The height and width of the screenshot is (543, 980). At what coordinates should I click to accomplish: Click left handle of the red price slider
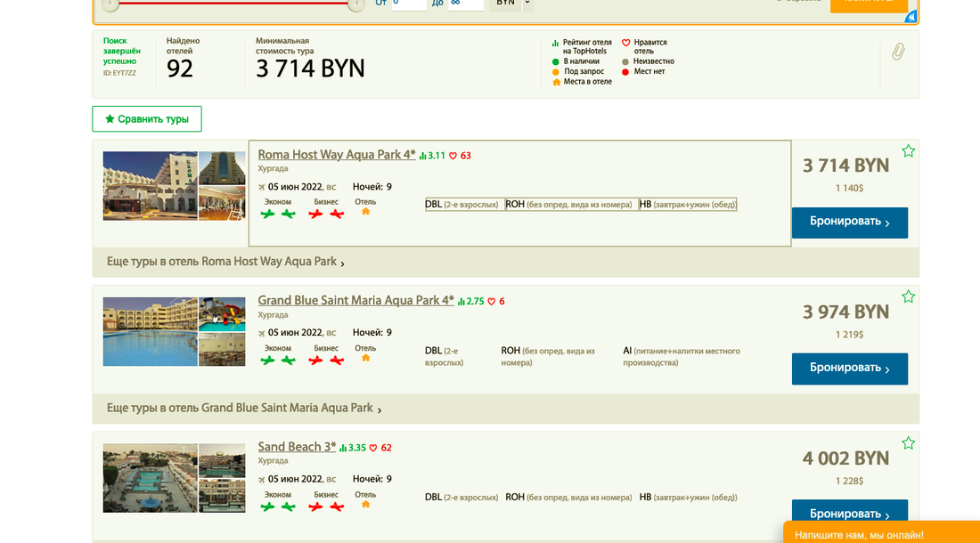click(x=110, y=4)
